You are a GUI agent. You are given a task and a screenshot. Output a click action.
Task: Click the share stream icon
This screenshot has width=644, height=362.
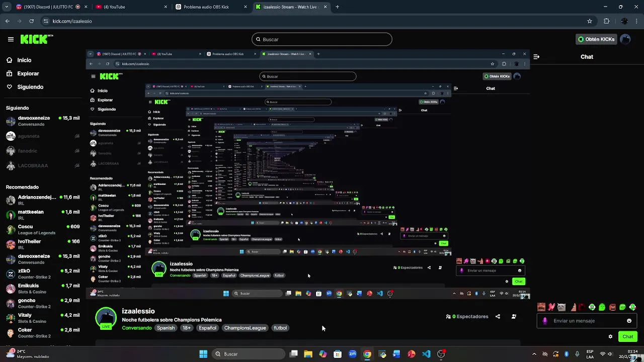pos(498,317)
